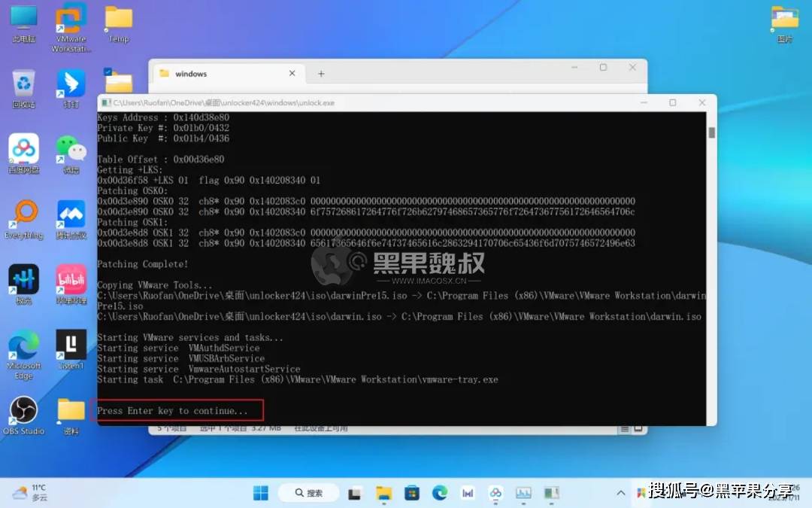Viewport: 812px width, 508px height.
Task: Click the unlock.exe console title bar icon
Action: (106, 102)
